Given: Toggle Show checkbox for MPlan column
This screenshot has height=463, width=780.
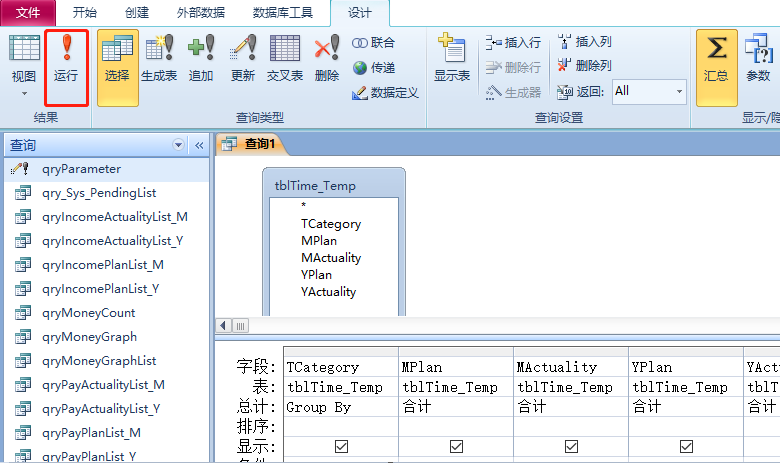Looking at the screenshot, I should point(456,447).
